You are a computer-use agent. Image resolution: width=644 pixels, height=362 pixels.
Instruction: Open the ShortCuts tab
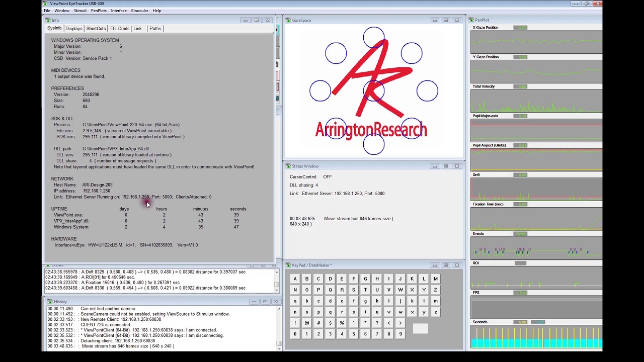(96, 29)
